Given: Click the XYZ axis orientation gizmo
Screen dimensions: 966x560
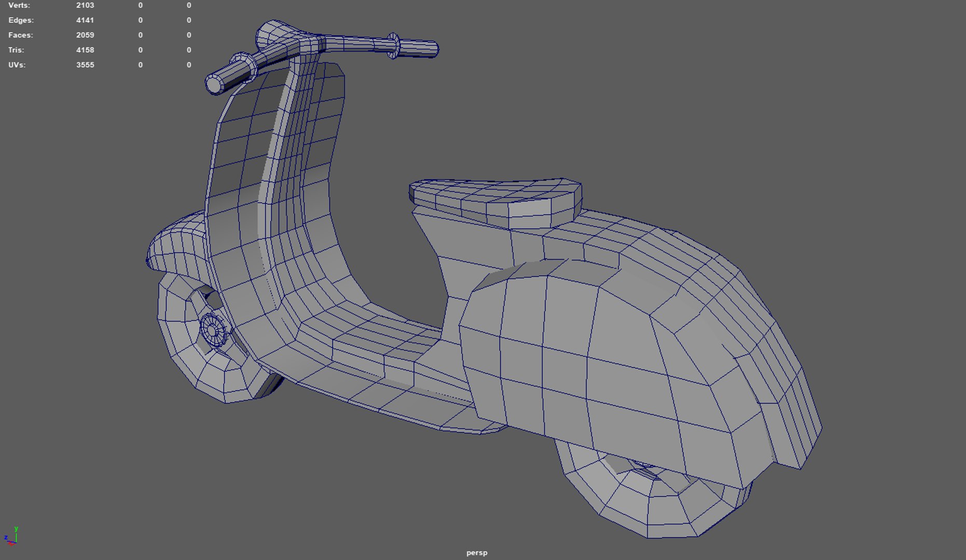Looking at the screenshot, I should click(11, 537).
